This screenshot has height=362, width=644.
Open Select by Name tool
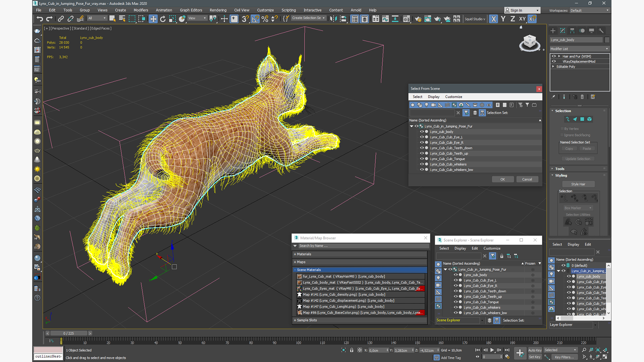[x=122, y=19]
